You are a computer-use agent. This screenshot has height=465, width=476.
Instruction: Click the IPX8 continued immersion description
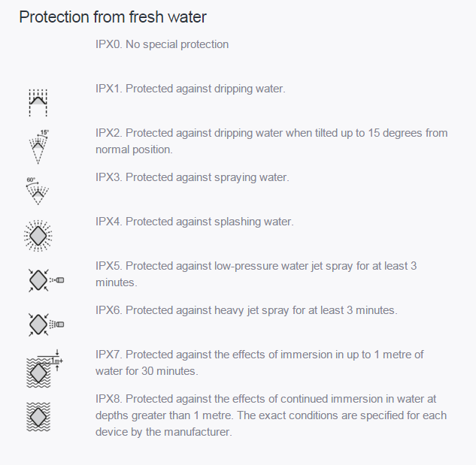[x=271, y=415]
